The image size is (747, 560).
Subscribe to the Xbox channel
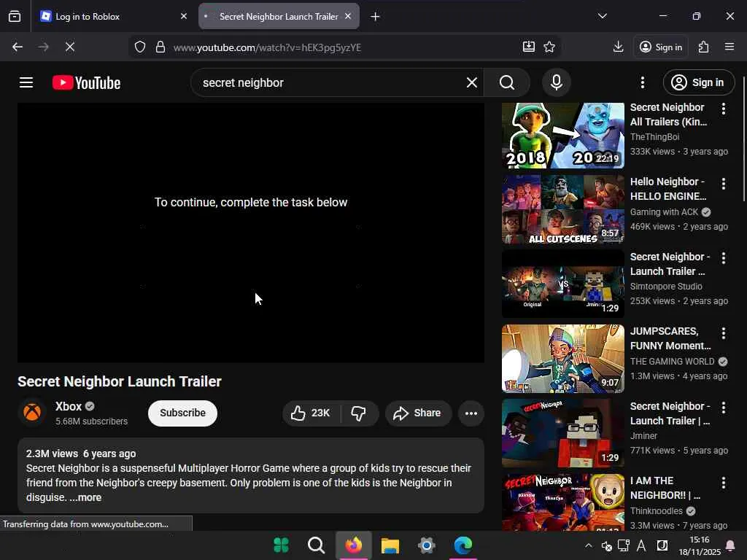coord(182,413)
